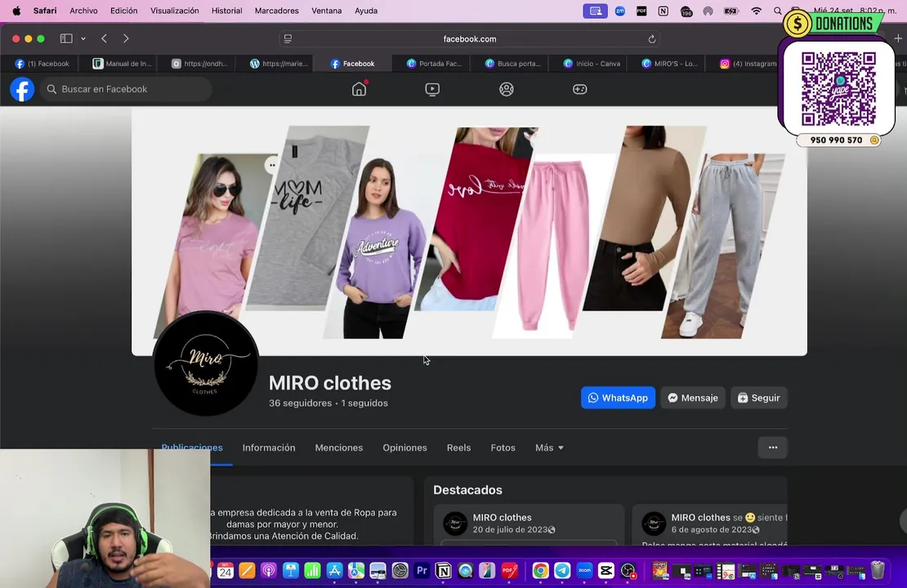Switch to the Inicio - Canva browser tab

592,64
